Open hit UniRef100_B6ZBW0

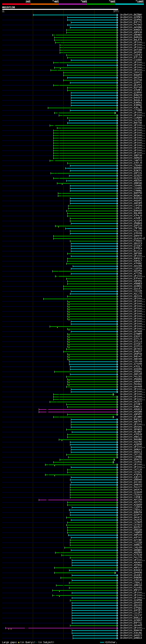[x=131, y=15]
